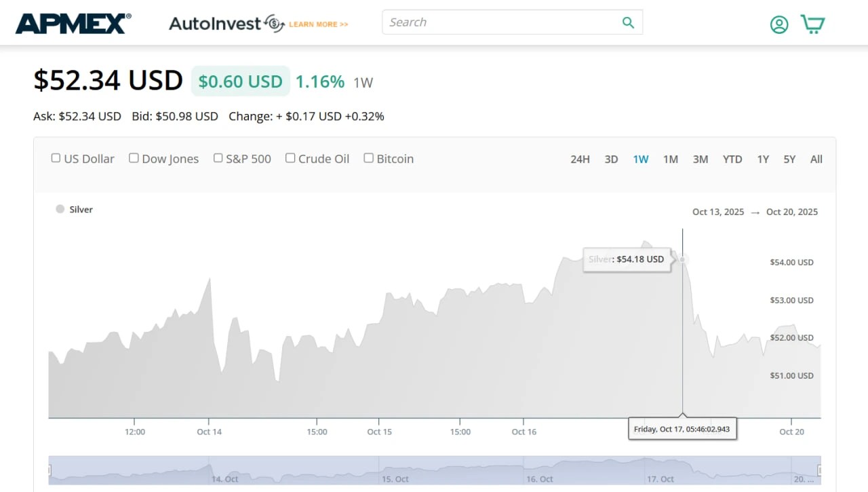Click the Oct 13, 2025 start date

(718, 212)
